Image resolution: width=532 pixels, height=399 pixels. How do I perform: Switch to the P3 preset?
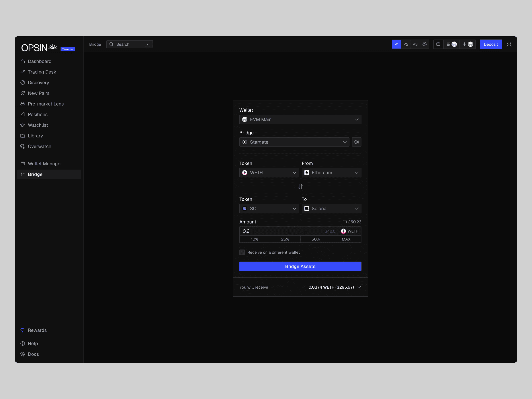(x=415, y=44)
